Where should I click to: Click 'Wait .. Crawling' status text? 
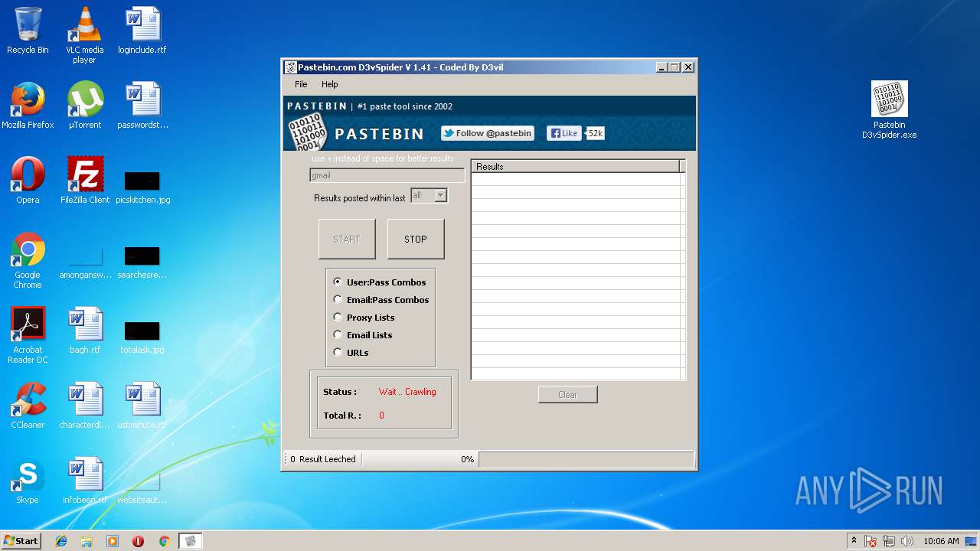(x=407, y=392)
